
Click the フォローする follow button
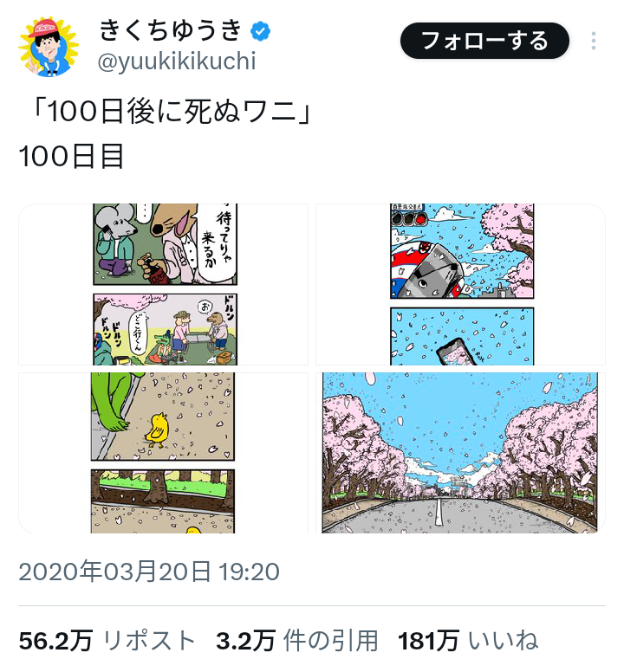tap(484, 41)
